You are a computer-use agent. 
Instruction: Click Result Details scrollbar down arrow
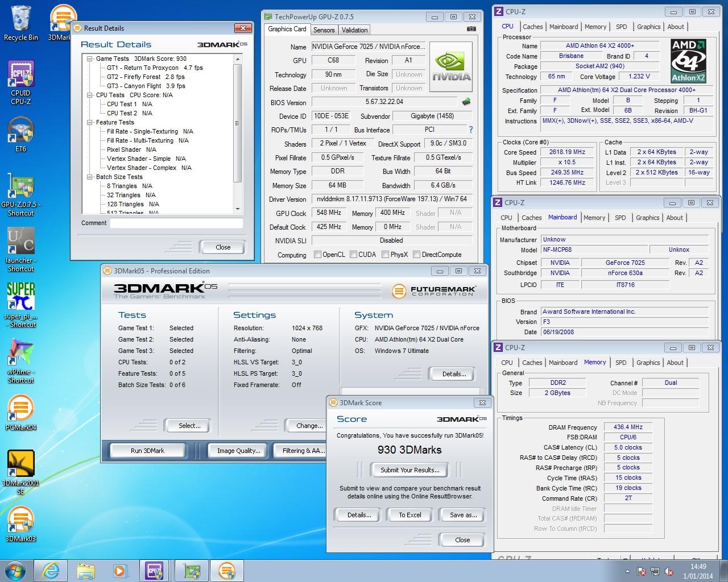238,209
